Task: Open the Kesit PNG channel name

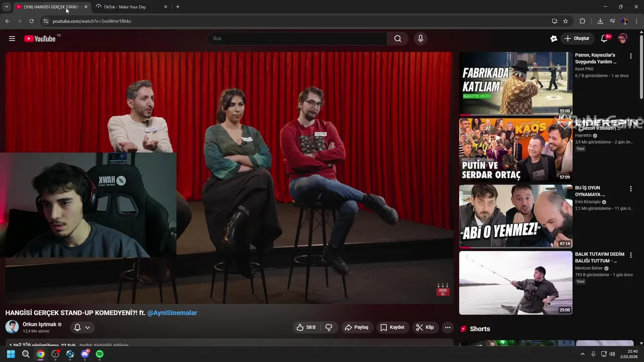Action: click(x=584, y=69)
